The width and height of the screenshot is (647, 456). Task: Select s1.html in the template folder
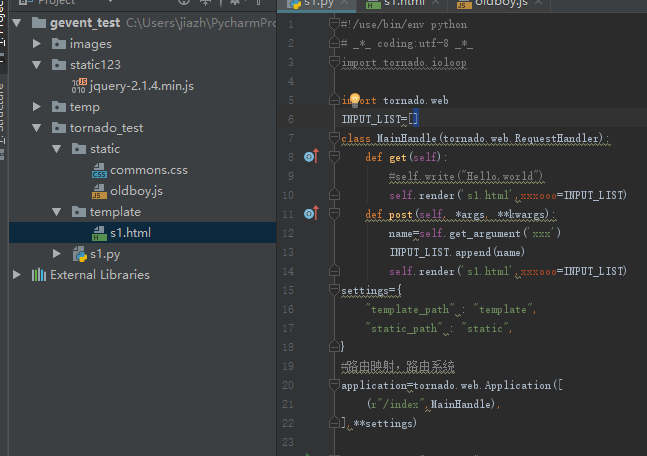click(x=130, y=233)
